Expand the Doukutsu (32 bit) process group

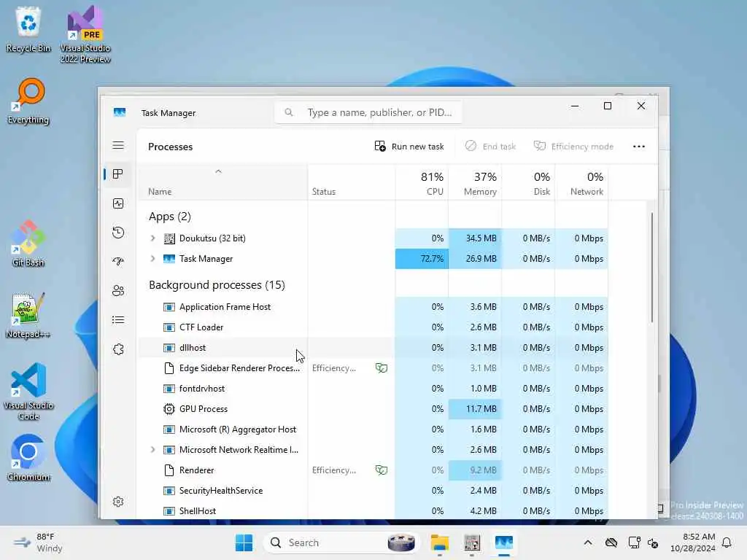152,238
